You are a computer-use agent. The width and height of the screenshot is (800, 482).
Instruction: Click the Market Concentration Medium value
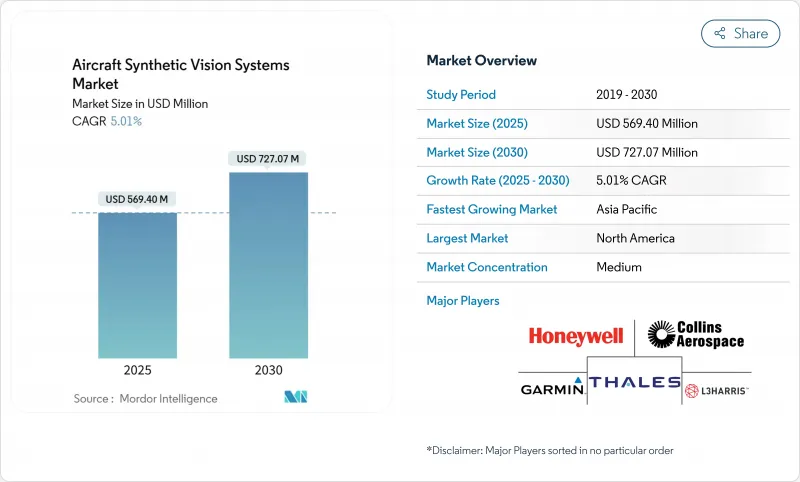click(x=618, y=267)
